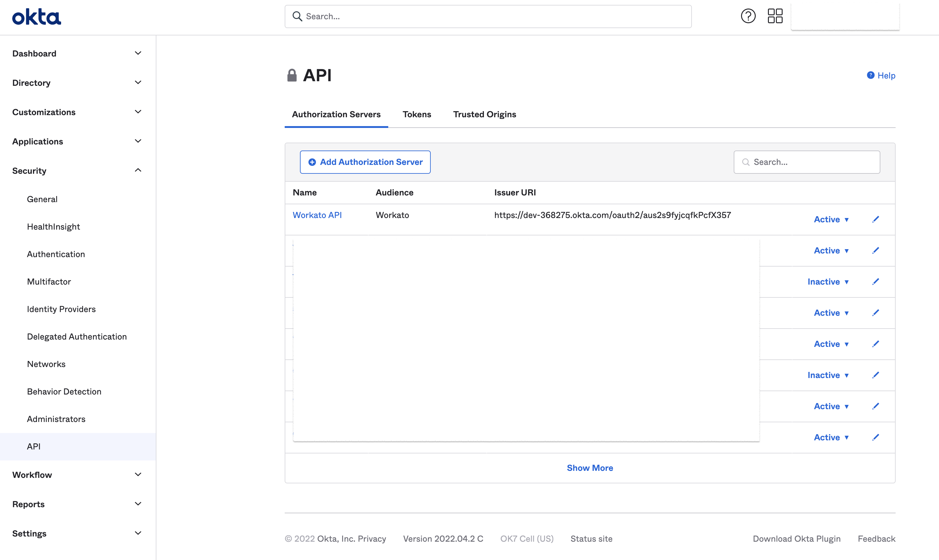Switch to the Tokens tab
Screen dimensions: 939x560
coord(417,114)
